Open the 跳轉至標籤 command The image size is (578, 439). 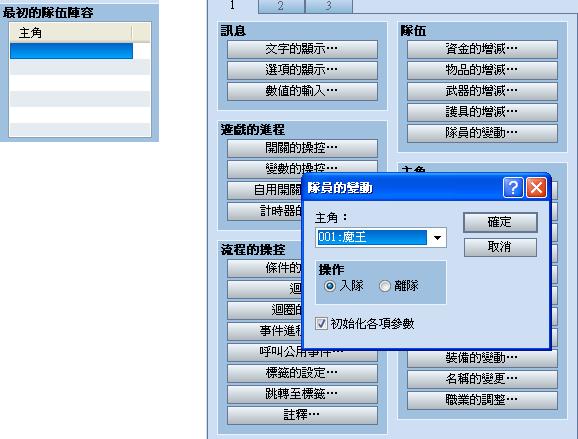[302, 395]
